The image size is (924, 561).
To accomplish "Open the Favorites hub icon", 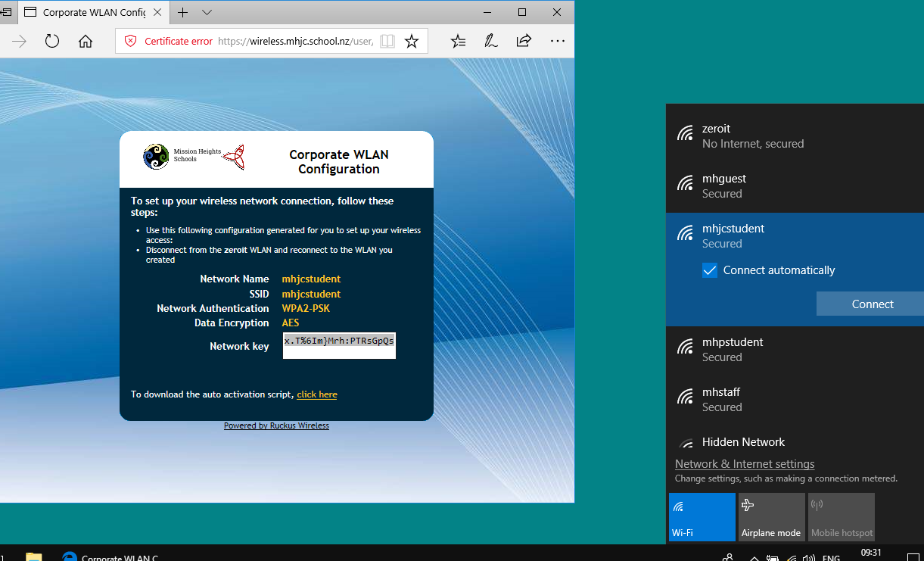I will point(458,41).
